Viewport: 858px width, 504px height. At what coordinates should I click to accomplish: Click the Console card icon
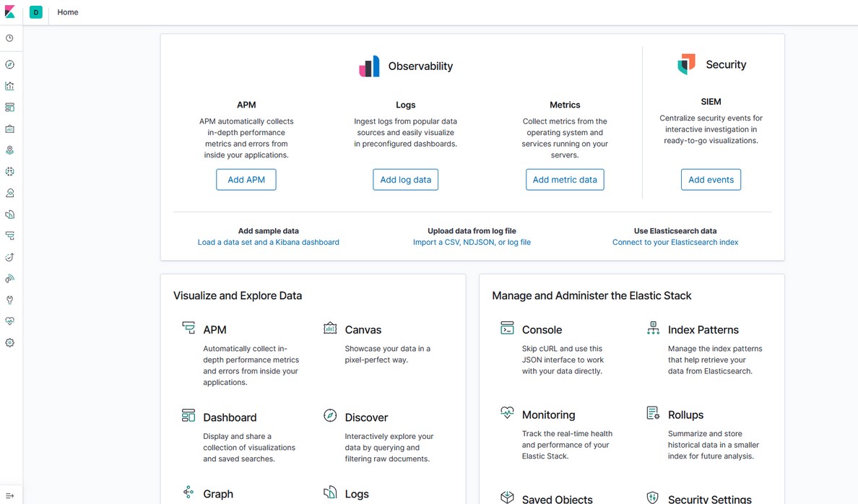(507, 328)
